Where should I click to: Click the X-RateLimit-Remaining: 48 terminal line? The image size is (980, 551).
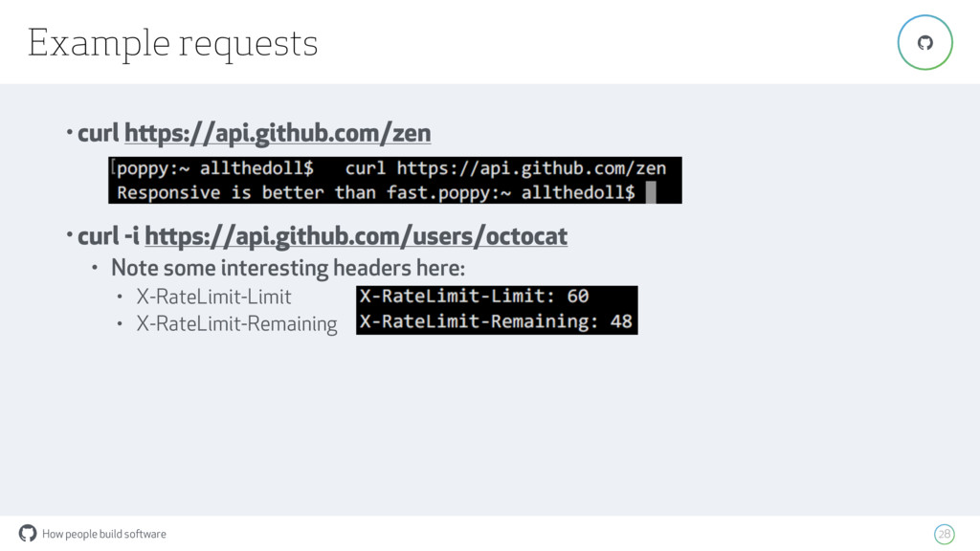tap(497, 321)
